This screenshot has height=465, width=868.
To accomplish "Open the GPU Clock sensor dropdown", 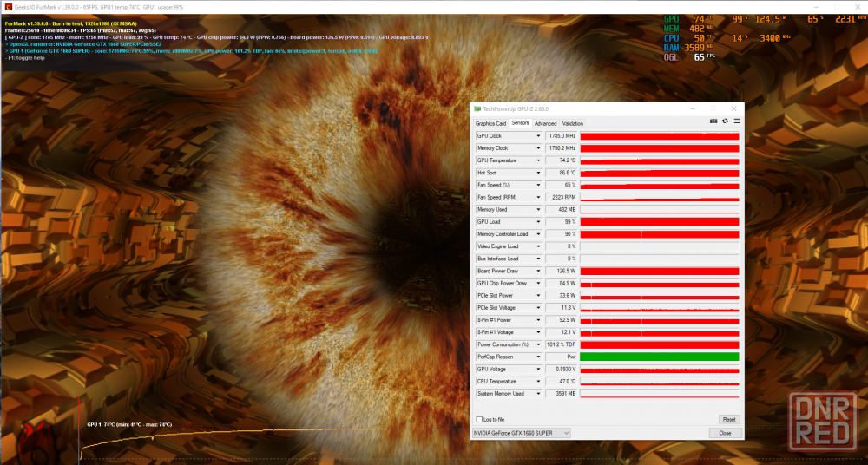I will [x=537, y=136].
